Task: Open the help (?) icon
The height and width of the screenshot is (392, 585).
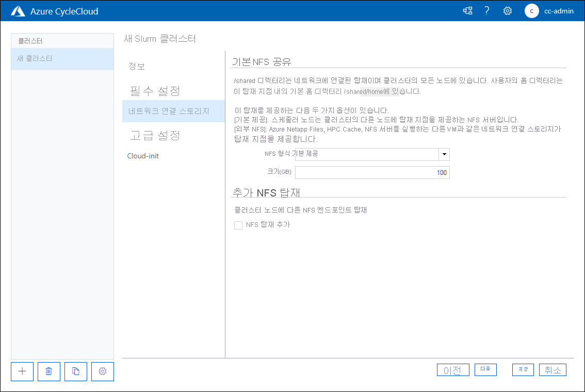Action: 486,10
